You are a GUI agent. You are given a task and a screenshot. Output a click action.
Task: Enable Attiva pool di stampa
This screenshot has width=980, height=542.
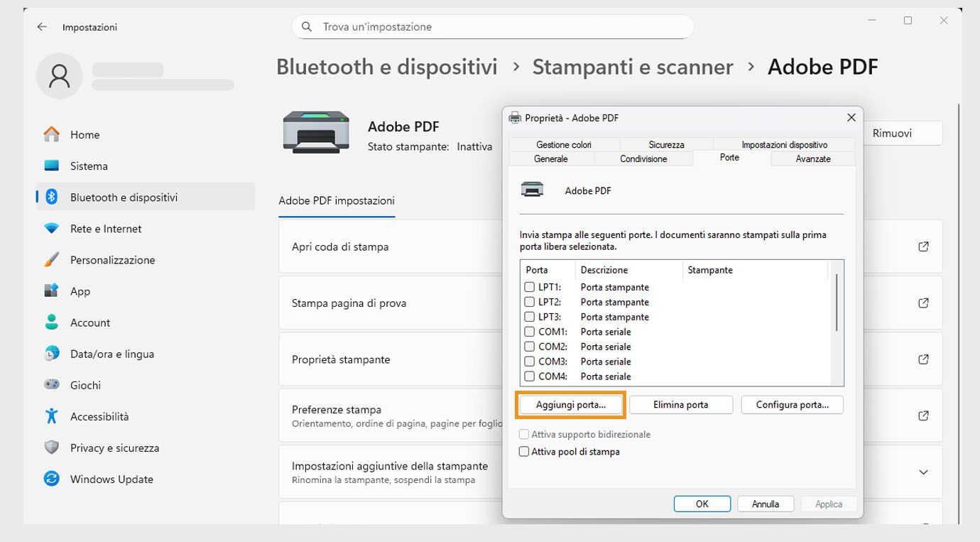[524, 451]
